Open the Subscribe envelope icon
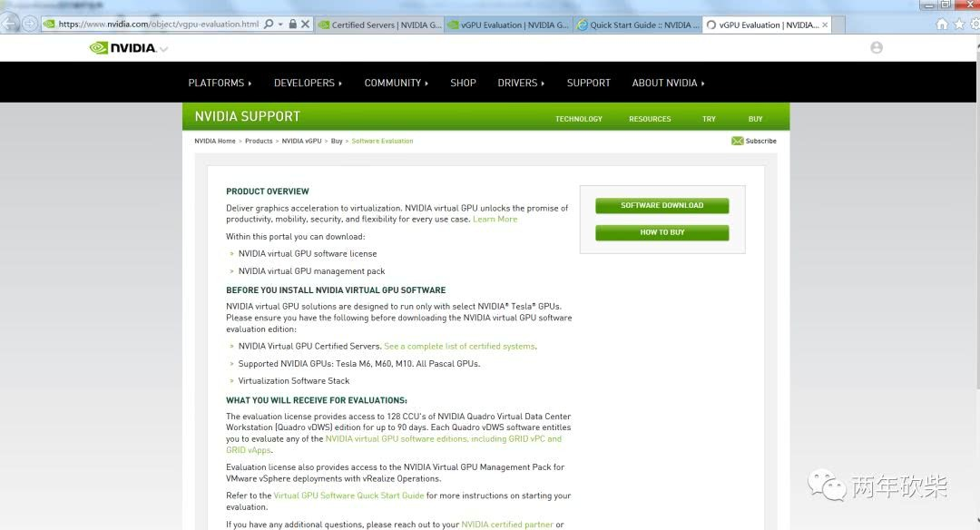Viewport: 980px width, 530px height. click(738, 141)
